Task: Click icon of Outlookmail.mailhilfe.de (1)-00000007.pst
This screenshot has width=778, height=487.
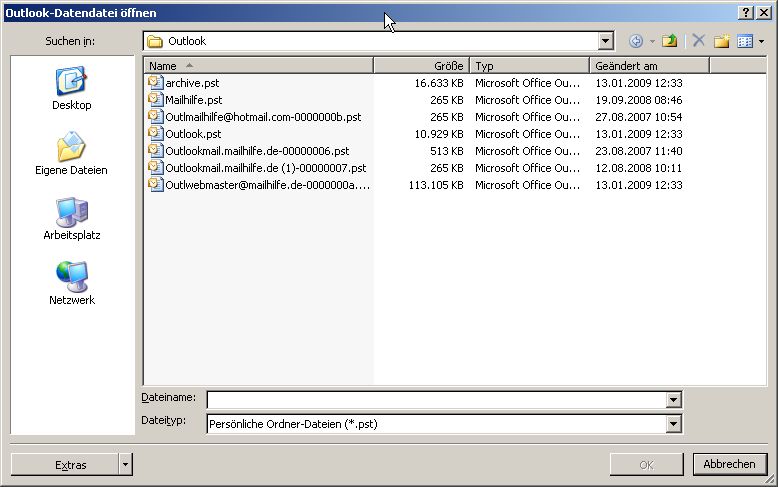Action: [x=155, y=167]
